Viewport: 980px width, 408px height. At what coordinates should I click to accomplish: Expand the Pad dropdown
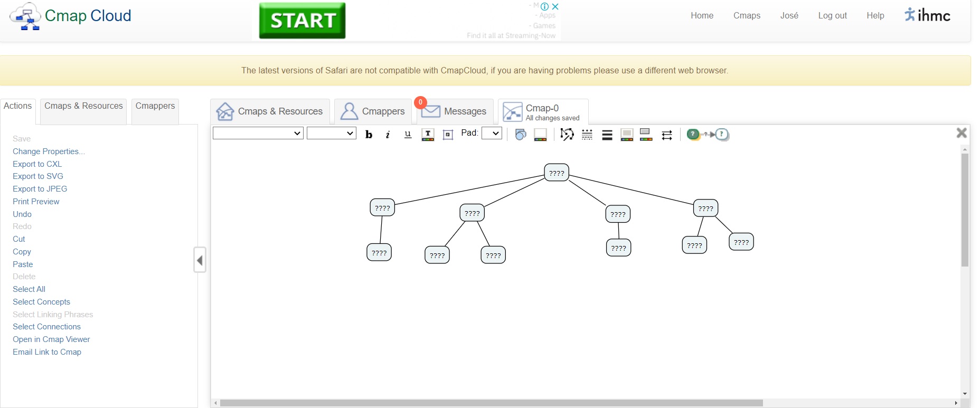click(x=492, y=134)
